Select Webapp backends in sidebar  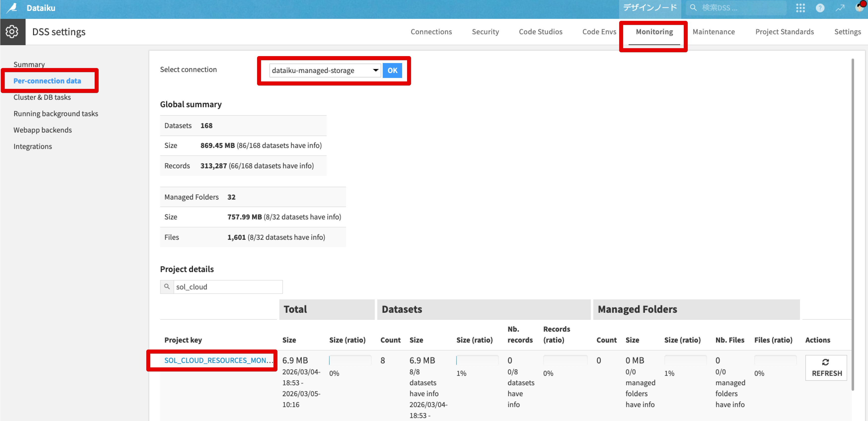[42, 130]
